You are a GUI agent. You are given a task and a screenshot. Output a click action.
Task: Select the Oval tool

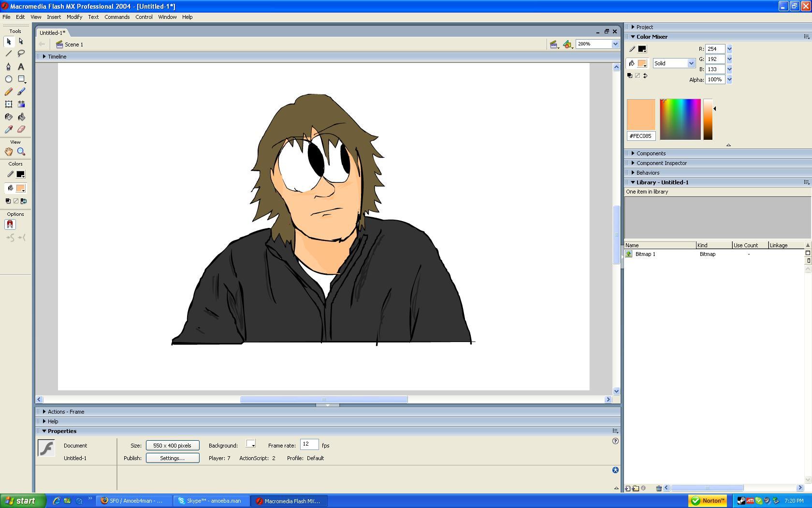point(9,79)
